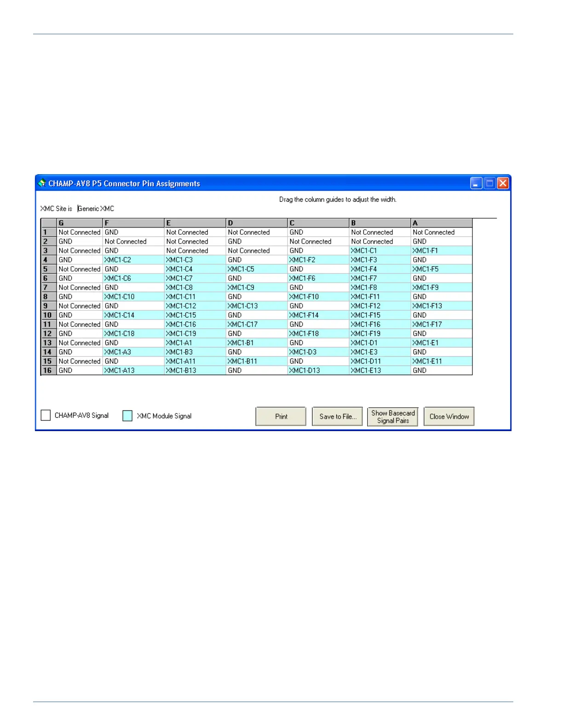Screen dimensions: 563x728
Task: Select column header A
Action: [442, 223]
